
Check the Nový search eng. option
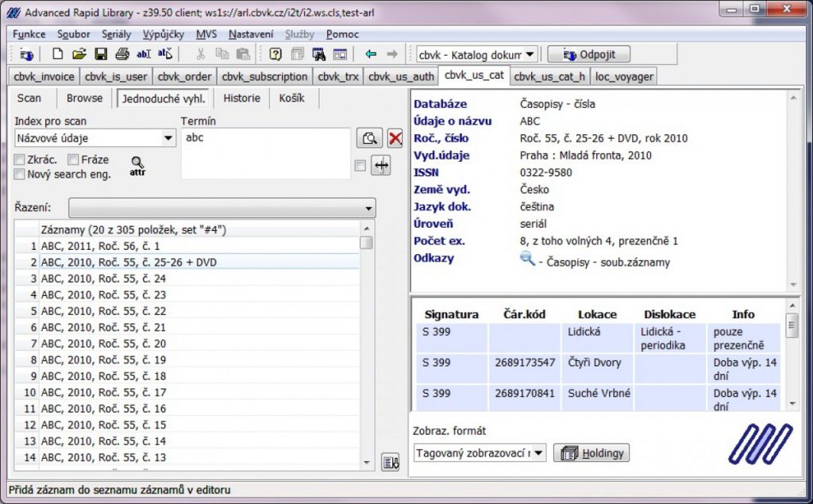click(x=20, y=174)
